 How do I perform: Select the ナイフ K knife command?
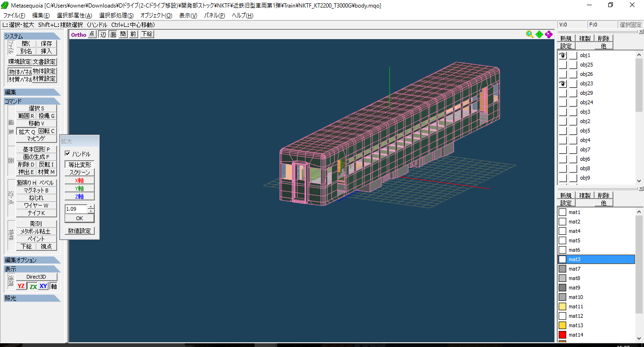pos(36,213)
